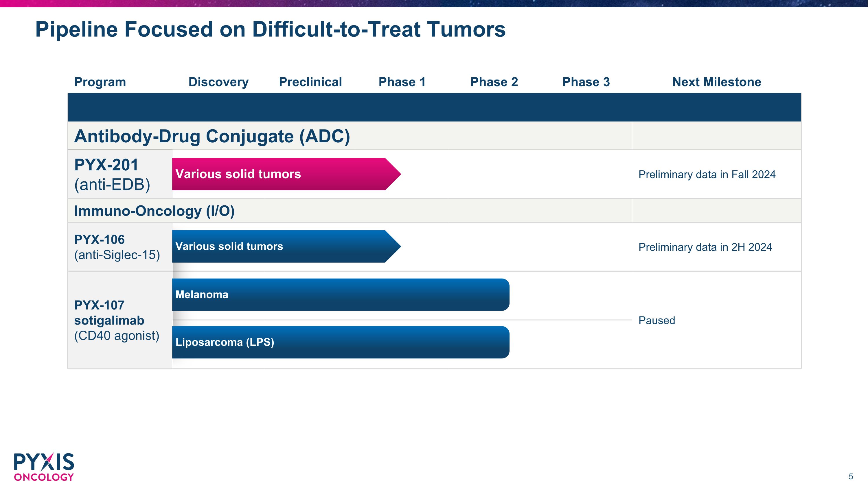Click the Phase 2 column header
868x488 pixels.
pyautogui.click(x=494, y=82)
